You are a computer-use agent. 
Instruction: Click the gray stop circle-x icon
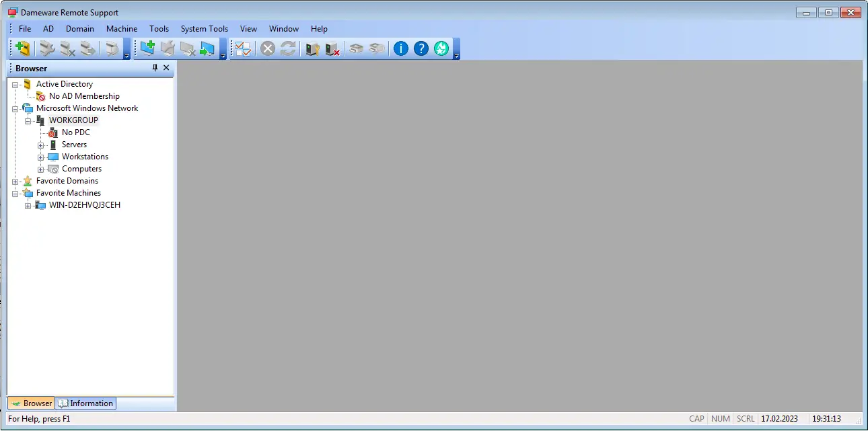[x=268, y=48]
